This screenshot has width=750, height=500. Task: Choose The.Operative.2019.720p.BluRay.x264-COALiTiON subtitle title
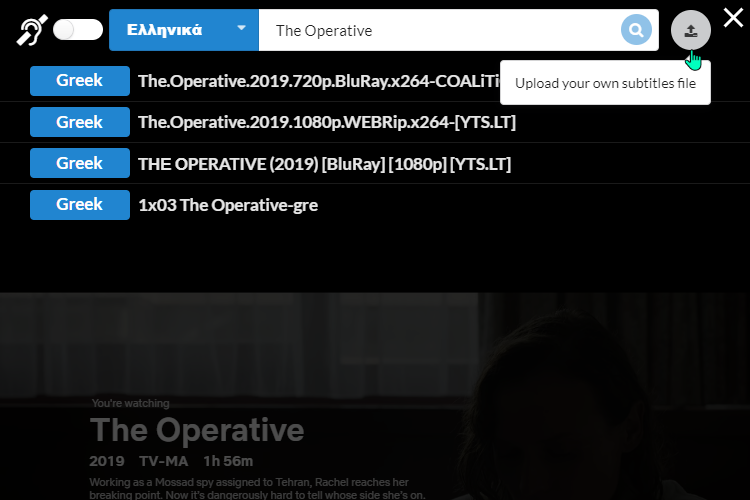(x=319, y=81)
